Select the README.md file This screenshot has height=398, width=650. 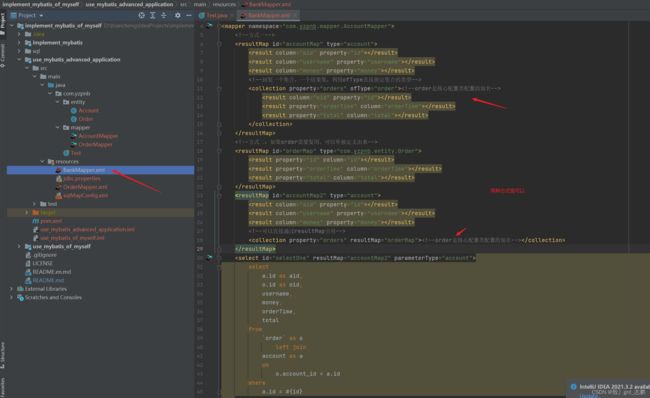click(x=49, y=280)
